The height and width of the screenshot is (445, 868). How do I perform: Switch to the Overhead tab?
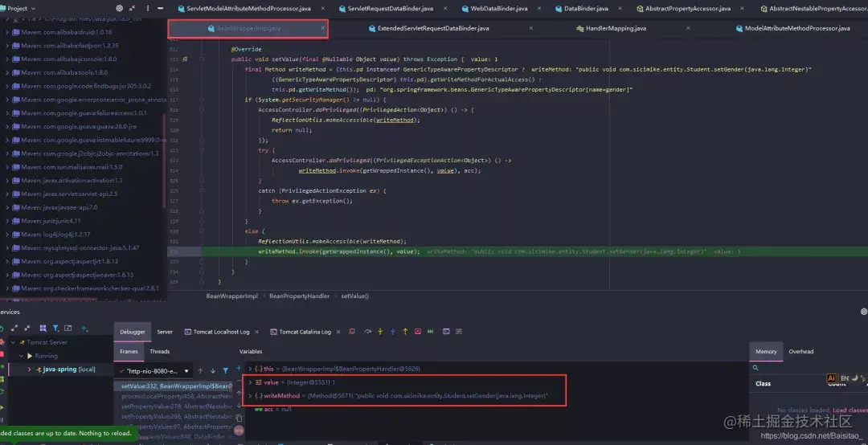[x=801, y=352]
